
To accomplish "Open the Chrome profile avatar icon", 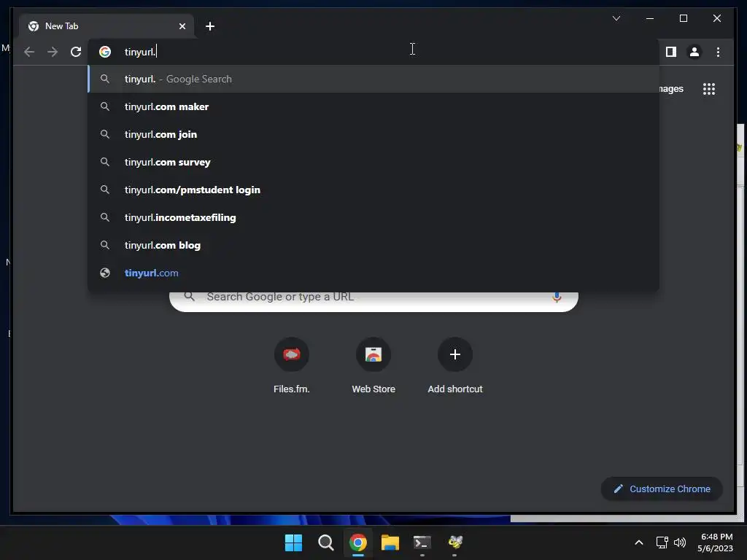I will (x=694, y=52).
